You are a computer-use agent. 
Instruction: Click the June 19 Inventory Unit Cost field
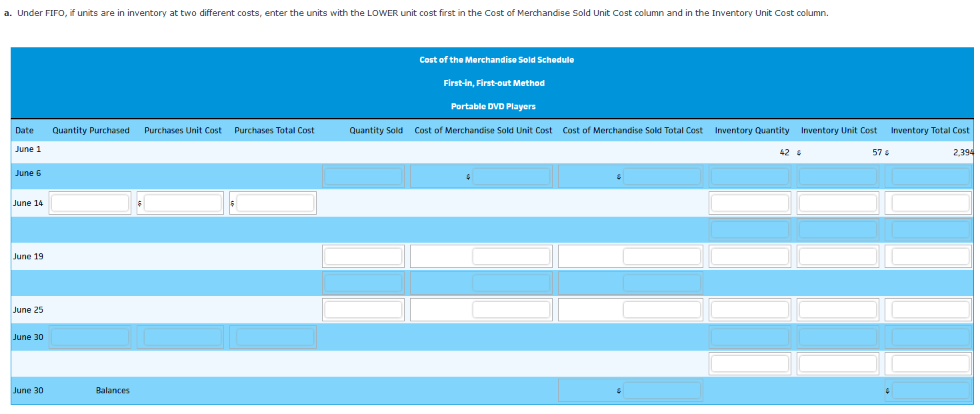(837, 255)
